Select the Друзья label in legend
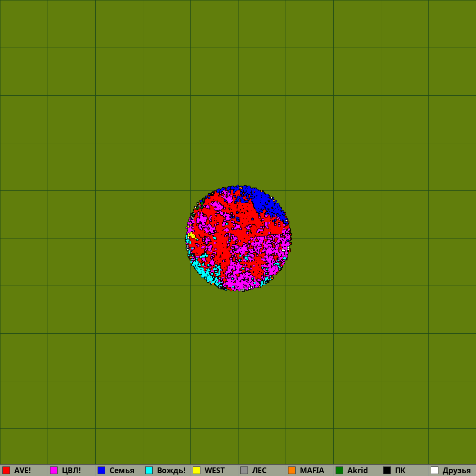476x476 pixels. (x=456, y=471)
